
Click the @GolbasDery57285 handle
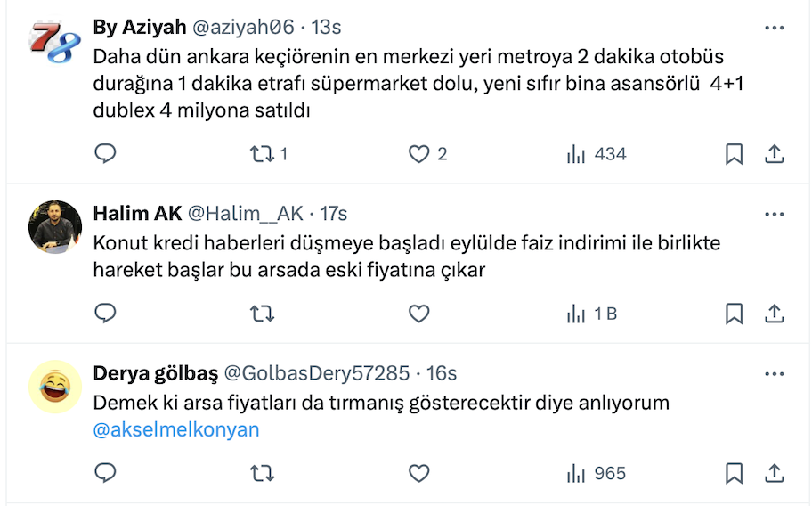316,373
